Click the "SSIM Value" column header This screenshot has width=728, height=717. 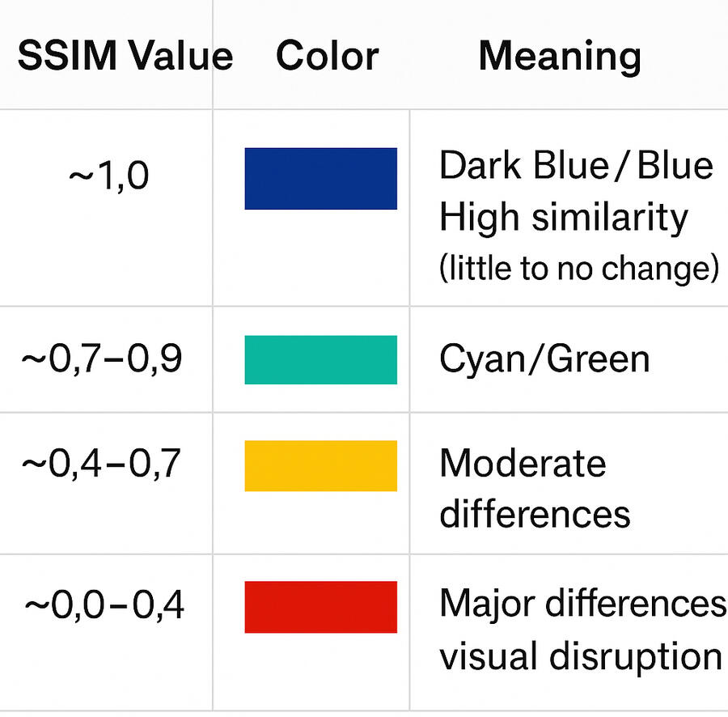click(125, 57)
